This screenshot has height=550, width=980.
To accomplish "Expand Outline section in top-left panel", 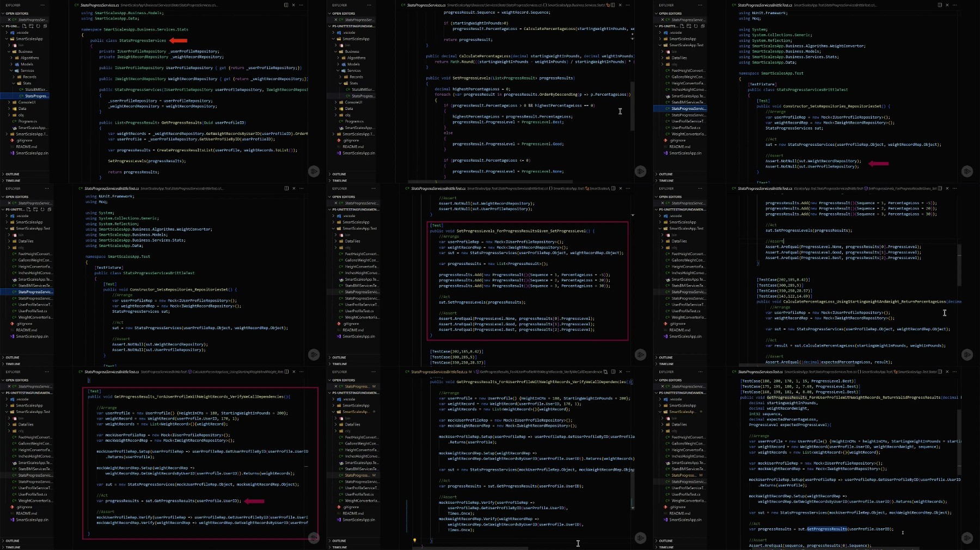I will click(x=12, y=174).
